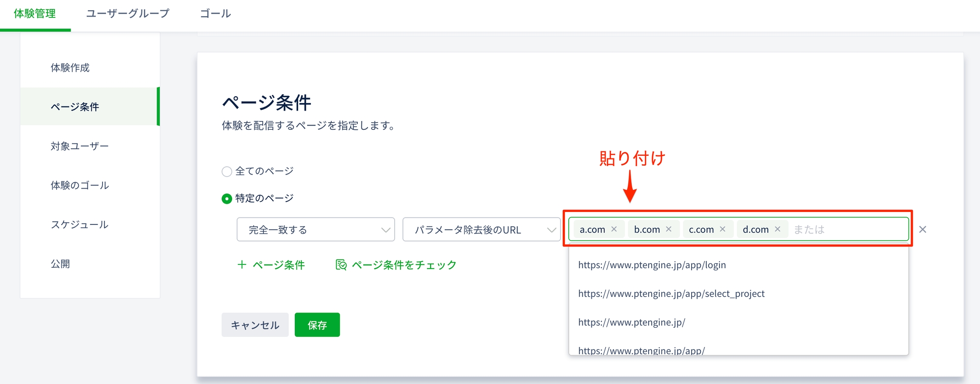Click the URL tag input field
The height and width of the screenshot is (384, 980).
pyautogui.click(x=846, y=229)
